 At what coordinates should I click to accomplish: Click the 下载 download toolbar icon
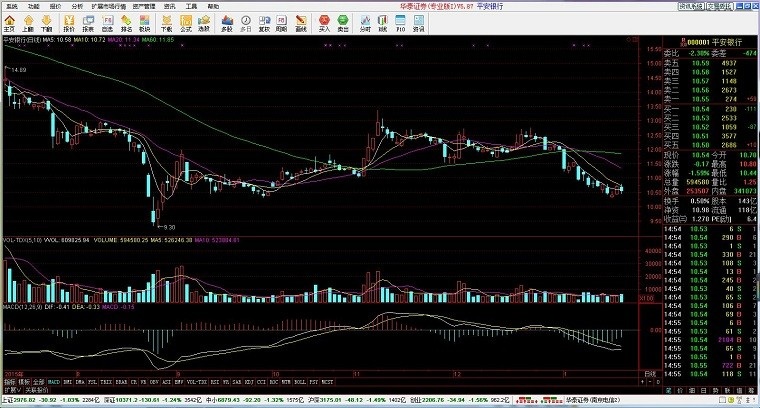click(167, 23)
